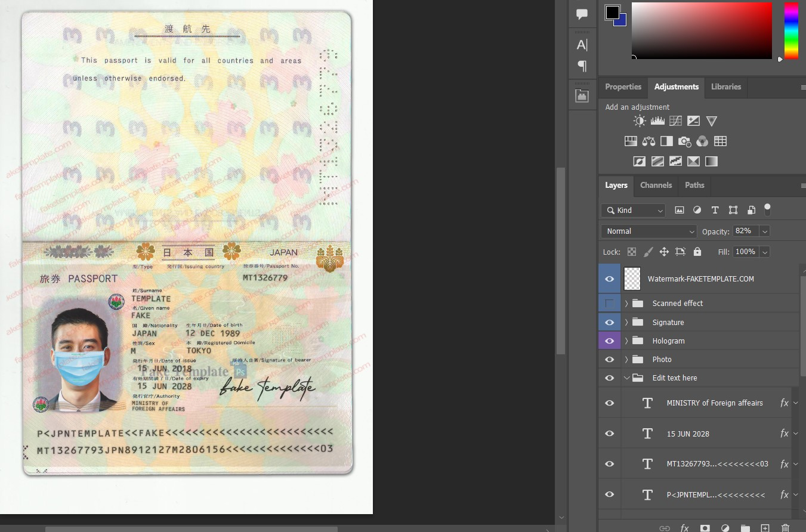Screen dimensions: 806x532
Task: Hide the Watermark-FAKETEMPLATE.COM layer
Action: click(x=609, y=279)
